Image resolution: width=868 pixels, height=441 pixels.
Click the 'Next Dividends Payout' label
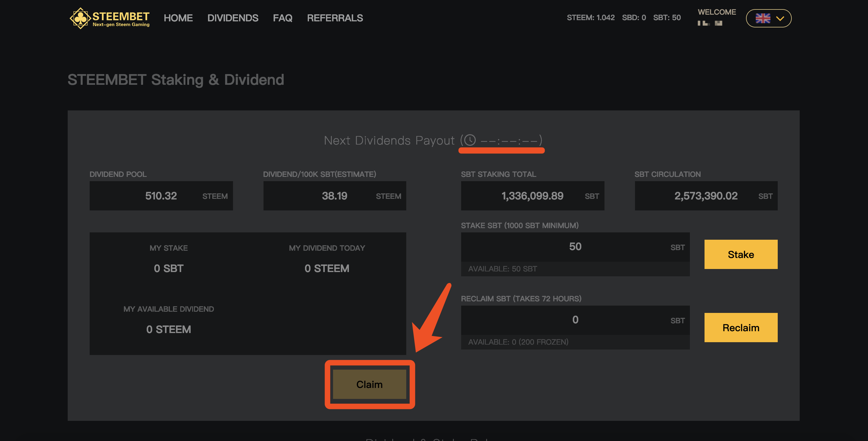click(389, 141)
